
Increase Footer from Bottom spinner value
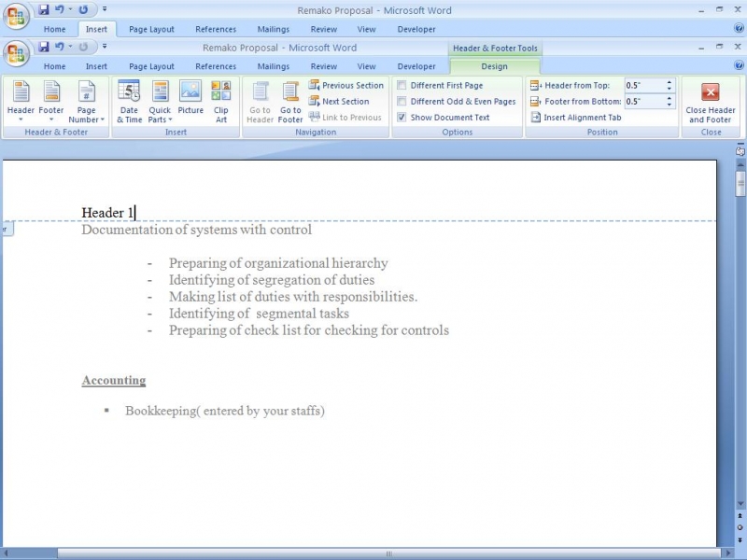(x=669, y=98)
